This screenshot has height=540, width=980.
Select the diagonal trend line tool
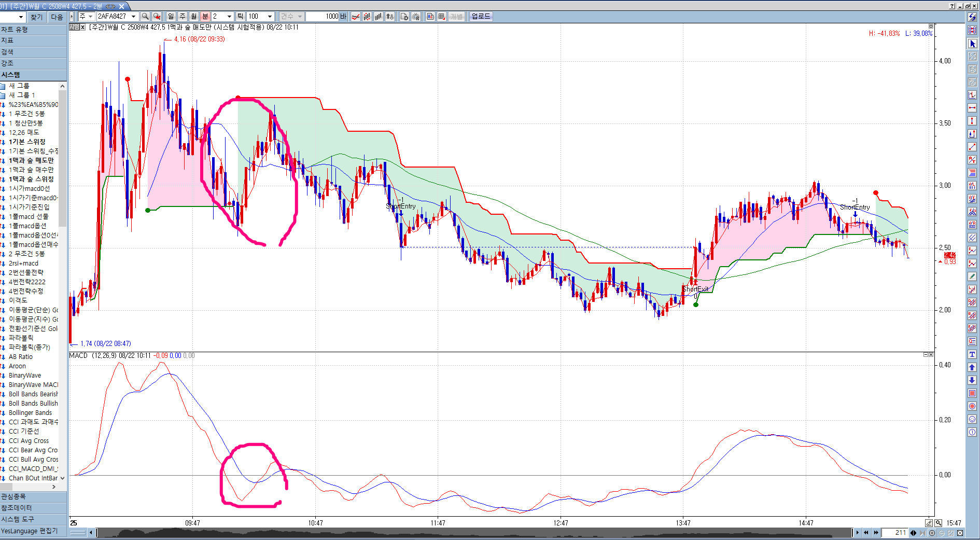(x=972, y=147)
